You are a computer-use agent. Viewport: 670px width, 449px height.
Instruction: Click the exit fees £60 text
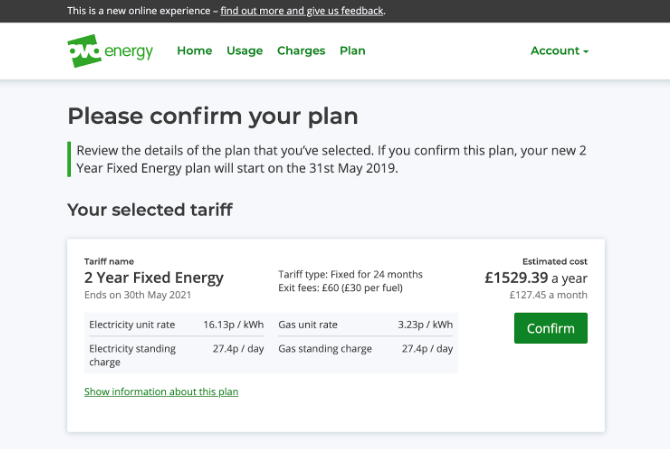click(x=341, y=288)
